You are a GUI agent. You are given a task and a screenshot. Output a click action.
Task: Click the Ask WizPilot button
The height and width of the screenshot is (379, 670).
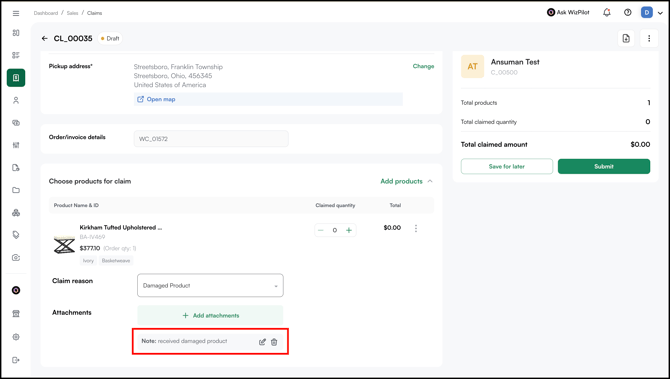point(568,12)
